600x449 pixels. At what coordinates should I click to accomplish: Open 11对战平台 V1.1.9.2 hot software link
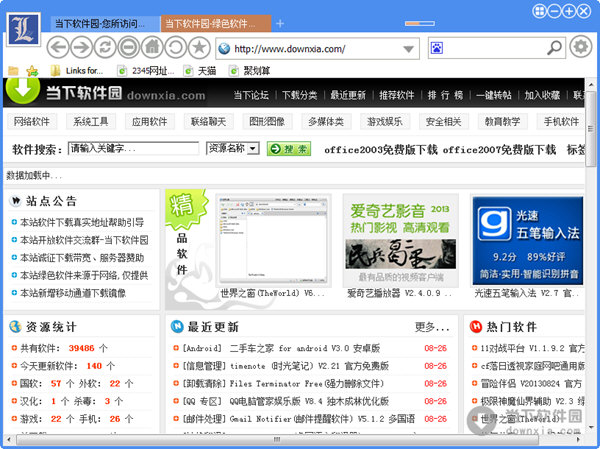pos(533,348)
